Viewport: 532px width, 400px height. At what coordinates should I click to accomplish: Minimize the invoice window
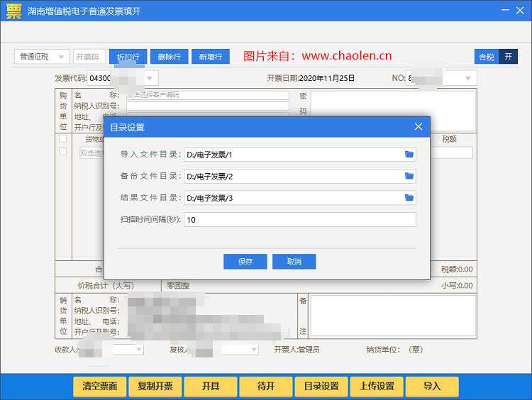505,10
